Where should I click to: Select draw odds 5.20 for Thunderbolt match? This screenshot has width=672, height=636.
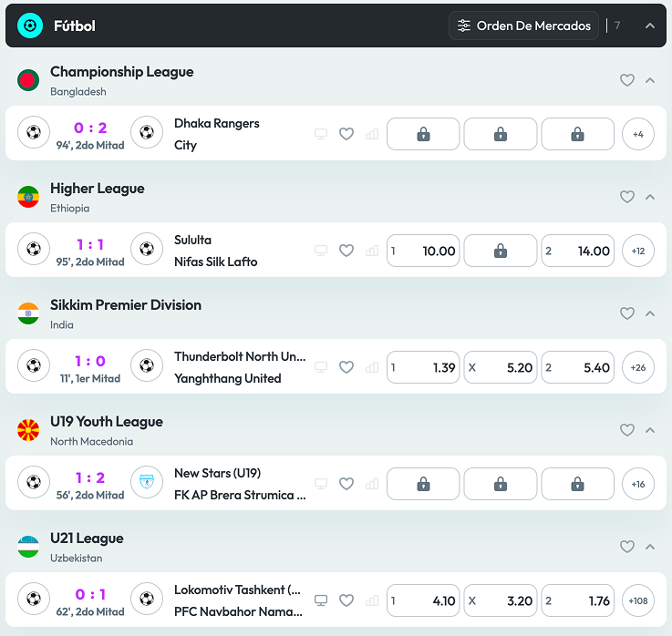coord(500,367)
